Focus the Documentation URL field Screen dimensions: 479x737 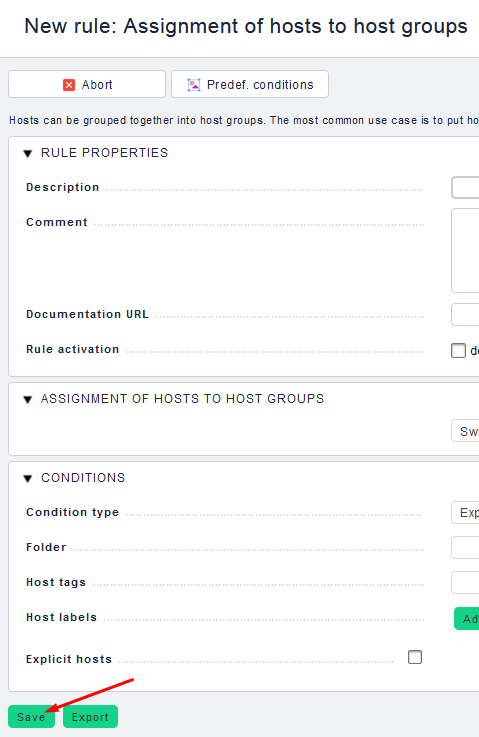click(x=465, y=314)
